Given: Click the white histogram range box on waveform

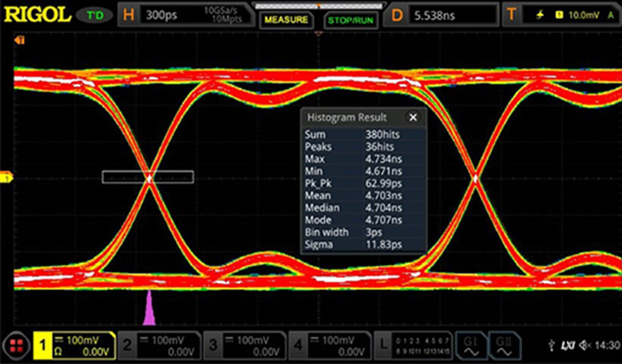Looking at the screenshot, I should (x=148, y=177).
